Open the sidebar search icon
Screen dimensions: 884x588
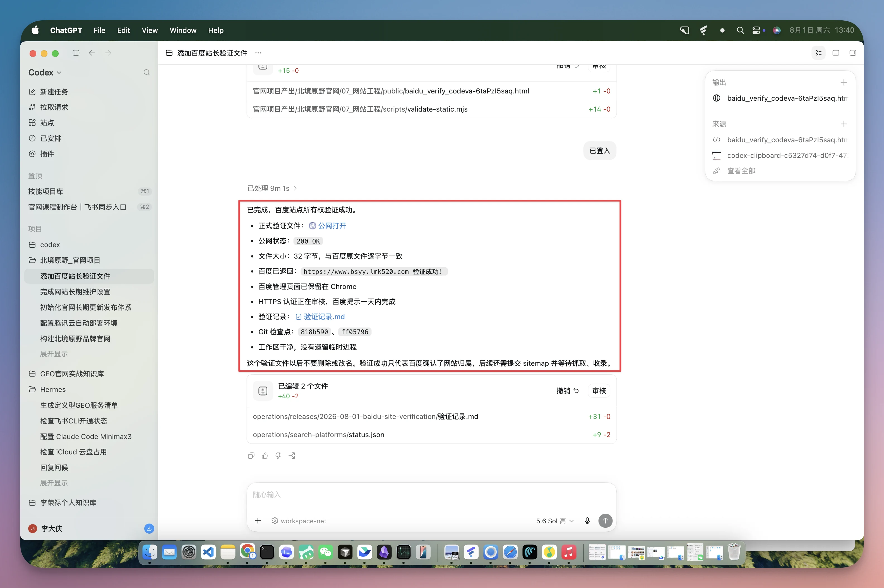tap(147, 72)
